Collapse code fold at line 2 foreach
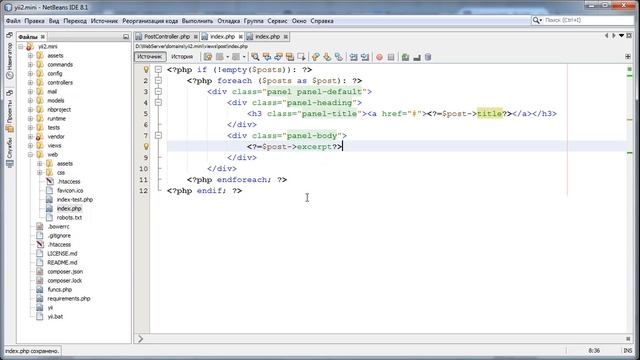This screenshot has width=640, height=360. coord(158,81)
